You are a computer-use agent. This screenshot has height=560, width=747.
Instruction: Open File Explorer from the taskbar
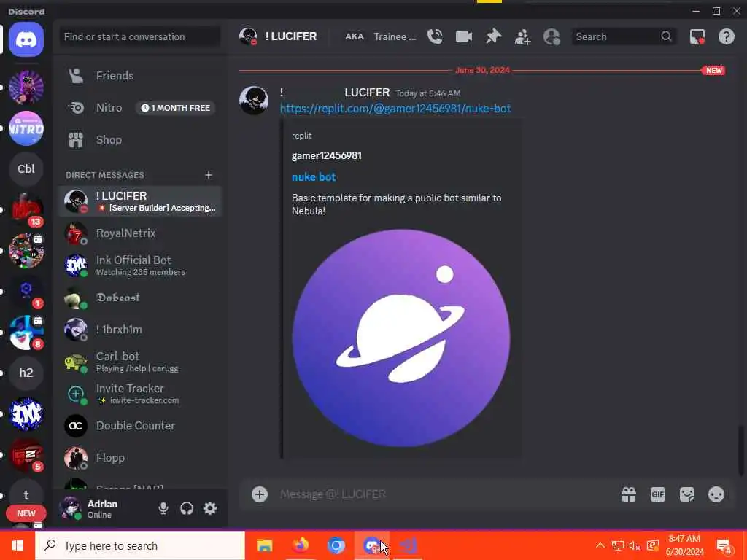tap(264, 545)
